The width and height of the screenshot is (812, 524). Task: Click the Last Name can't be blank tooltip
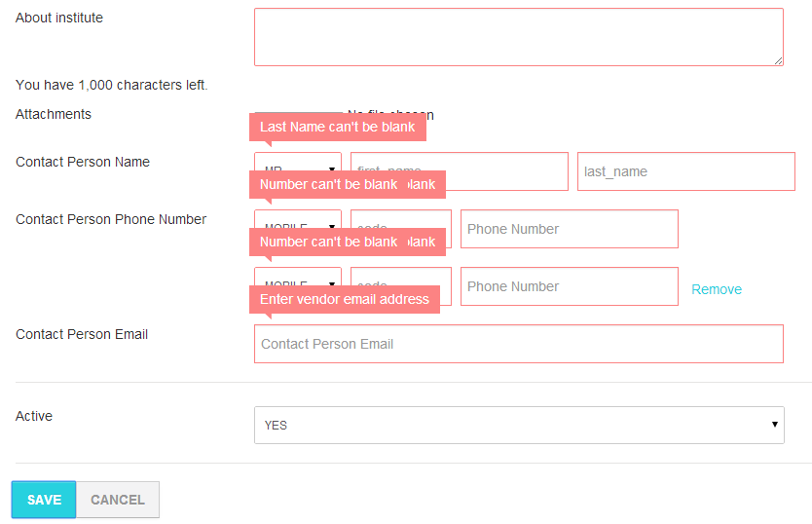tap(338, 127)
